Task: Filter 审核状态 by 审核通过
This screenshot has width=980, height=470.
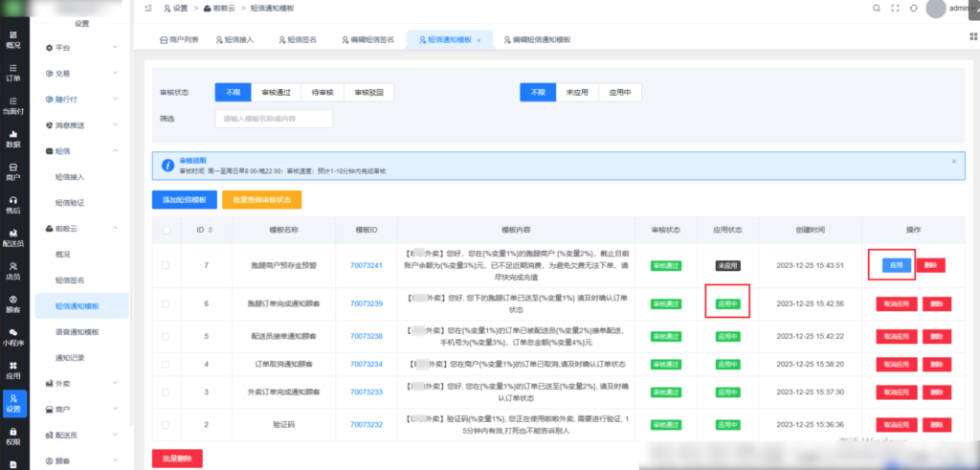Action: (x=276, y=93)
